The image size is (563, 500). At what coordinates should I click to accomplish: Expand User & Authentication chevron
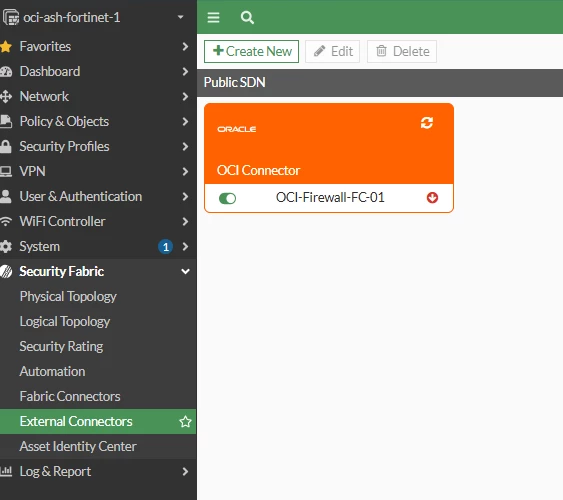pyautogui.click(x=185, y=196)
